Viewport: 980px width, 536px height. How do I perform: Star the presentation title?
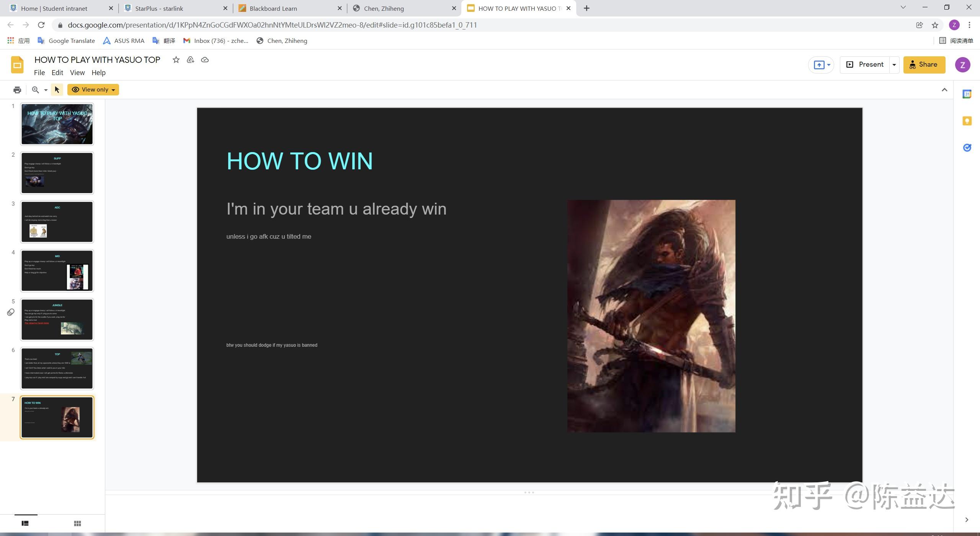176,60
